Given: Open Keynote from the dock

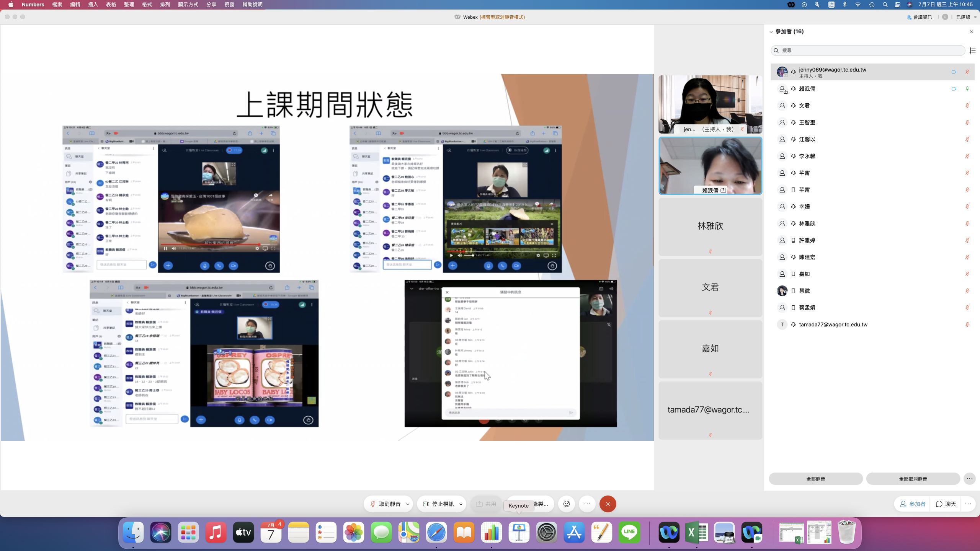Looking at the screenshot, I should (519, 532).
